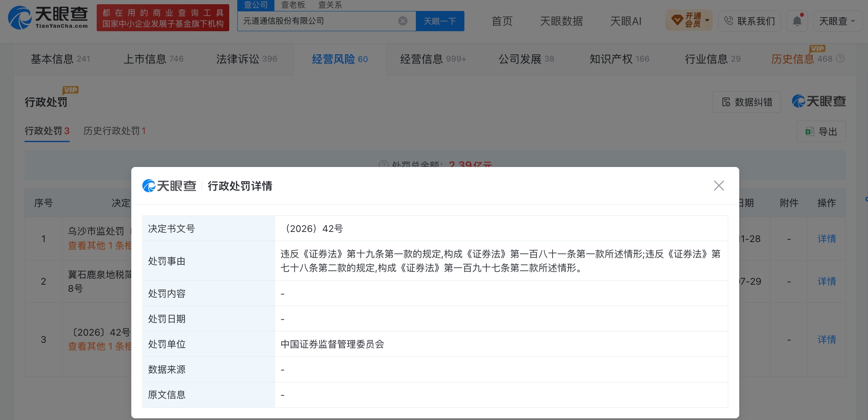Click the VIP badge above 行政处罚 heading

[71, 90]
